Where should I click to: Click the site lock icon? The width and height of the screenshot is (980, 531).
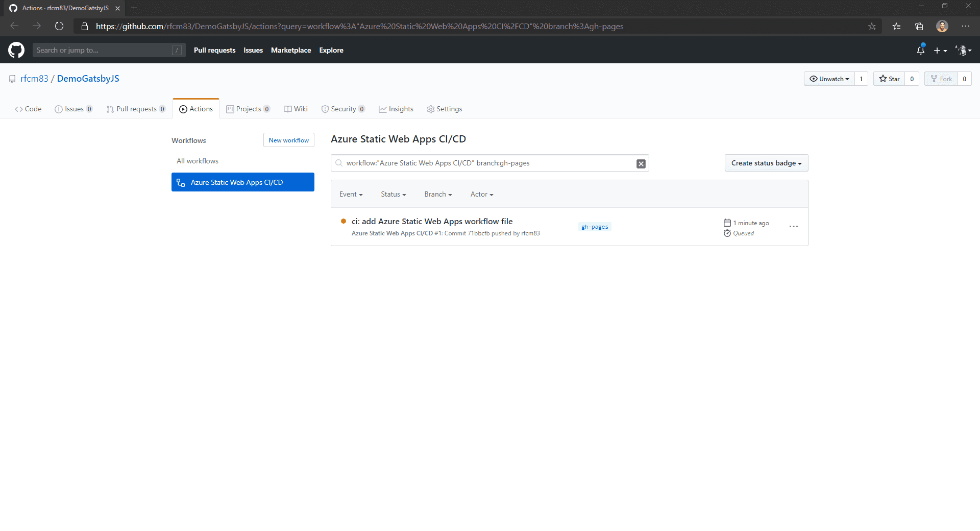(x=85, y=26)
